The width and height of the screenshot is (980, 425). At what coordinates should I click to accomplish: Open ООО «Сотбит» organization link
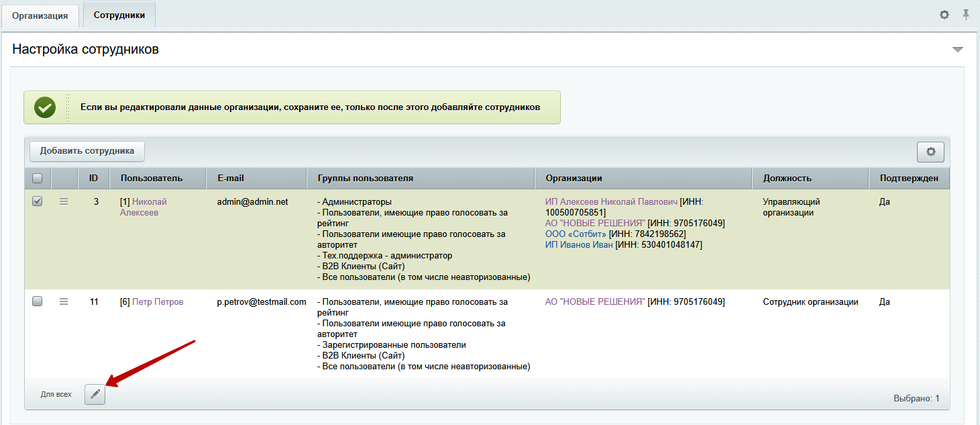[x=576, y=234]
